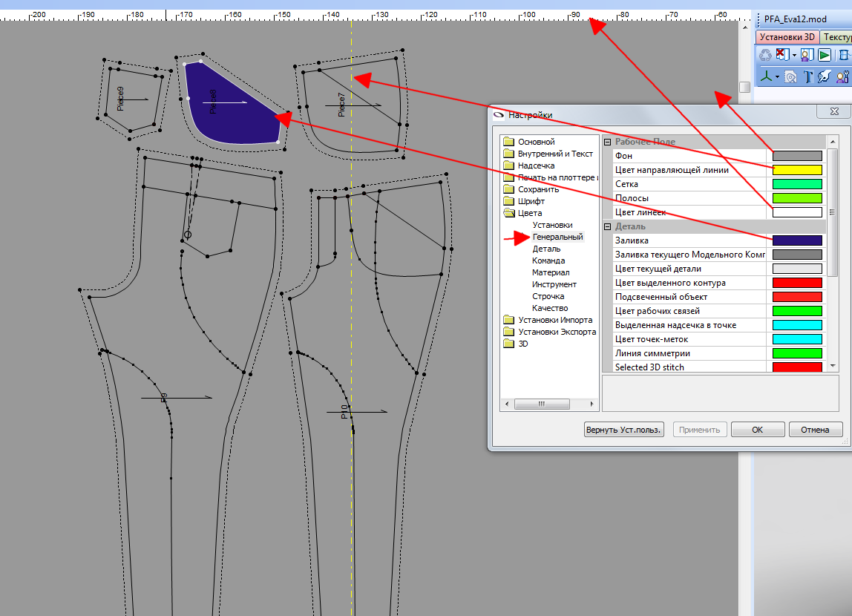Click the grayed-out recycle arrows icon

tap(765, 55)
